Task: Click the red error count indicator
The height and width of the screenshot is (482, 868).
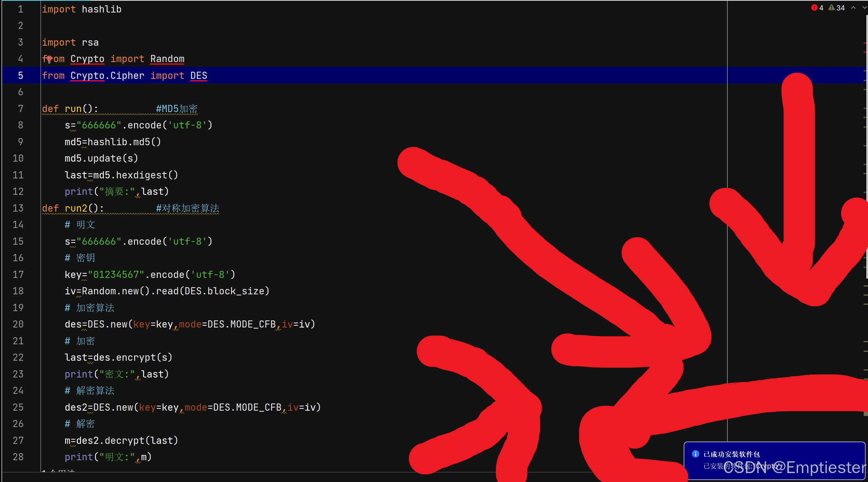Action: pyautogui.click(x=817, y=7)
